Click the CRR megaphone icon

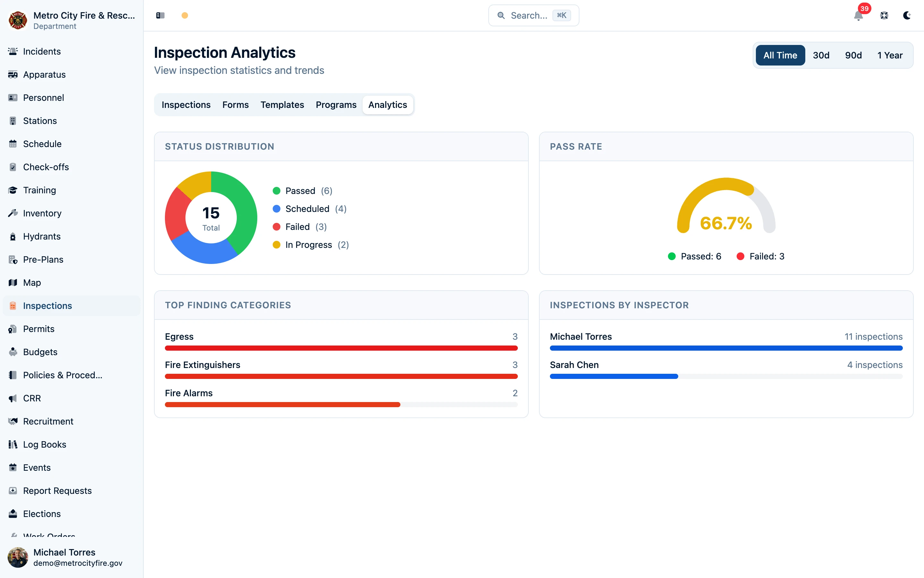(13, 398)
